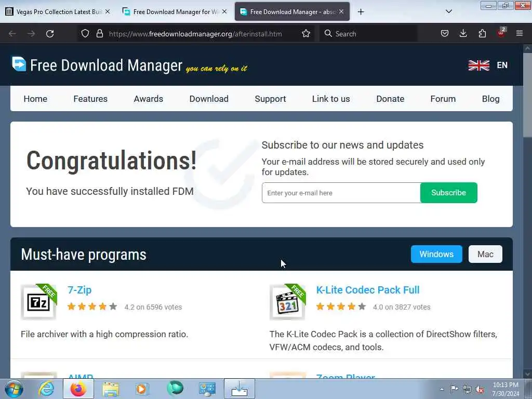Click the K-Lite Codec Pack icon
532x399 pixels.
pos(287,302)
